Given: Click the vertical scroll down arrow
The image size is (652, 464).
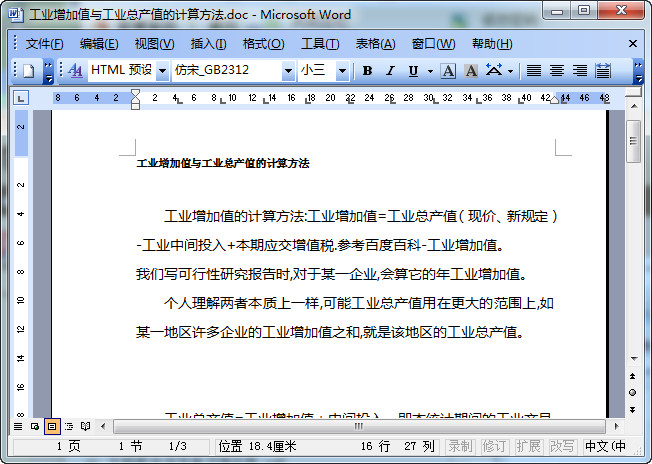Looking at the screenshot, I should 633,358.
